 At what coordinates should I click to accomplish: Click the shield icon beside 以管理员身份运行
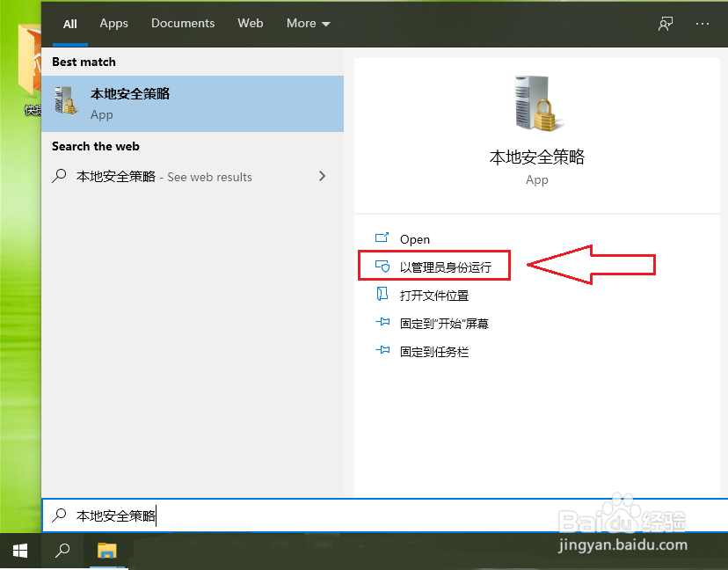pos(382,266)
